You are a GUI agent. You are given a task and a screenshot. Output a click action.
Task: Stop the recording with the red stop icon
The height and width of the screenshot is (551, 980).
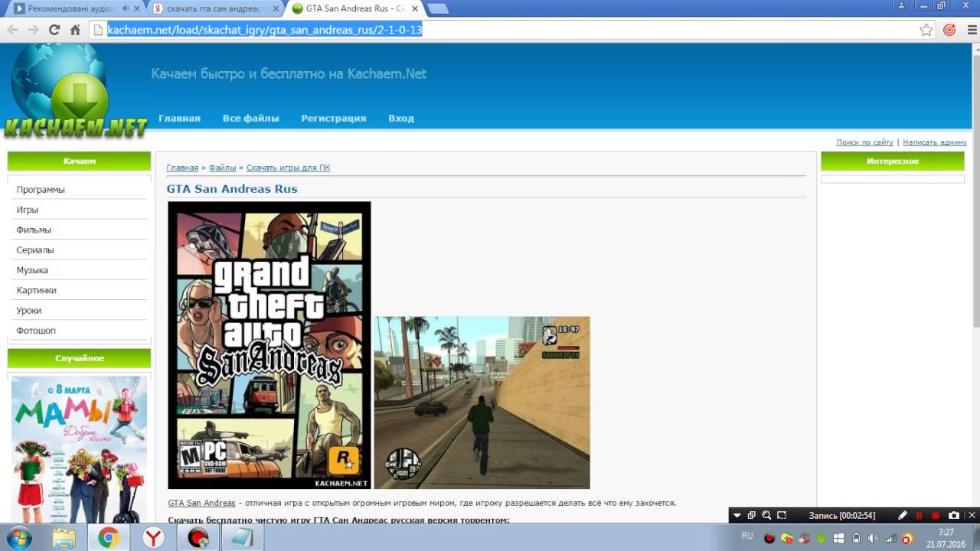[935, 516]
